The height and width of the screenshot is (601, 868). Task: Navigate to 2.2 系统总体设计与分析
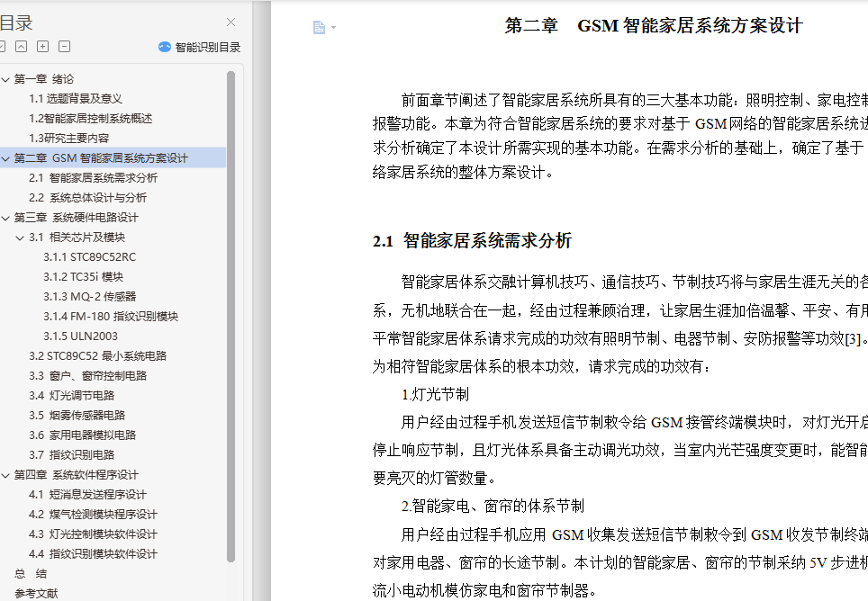coord(87,198)
